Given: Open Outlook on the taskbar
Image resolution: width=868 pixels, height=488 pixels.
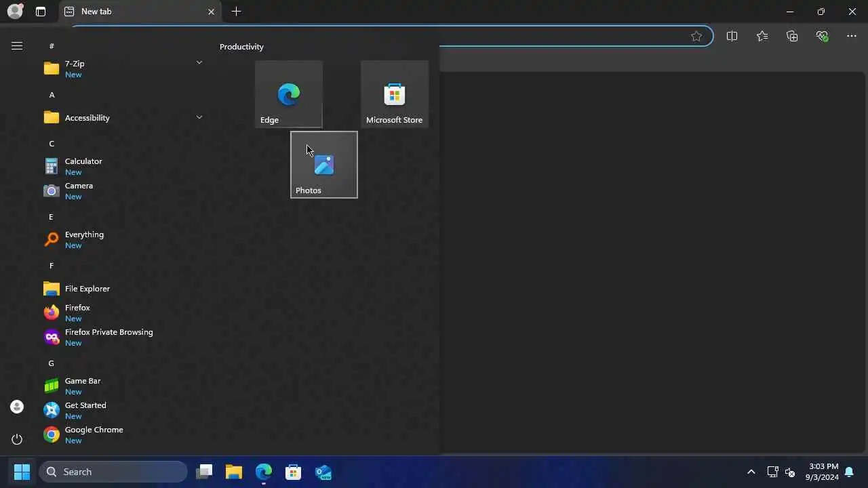Looking at the screenshot, I should click(x=323, y=472).
